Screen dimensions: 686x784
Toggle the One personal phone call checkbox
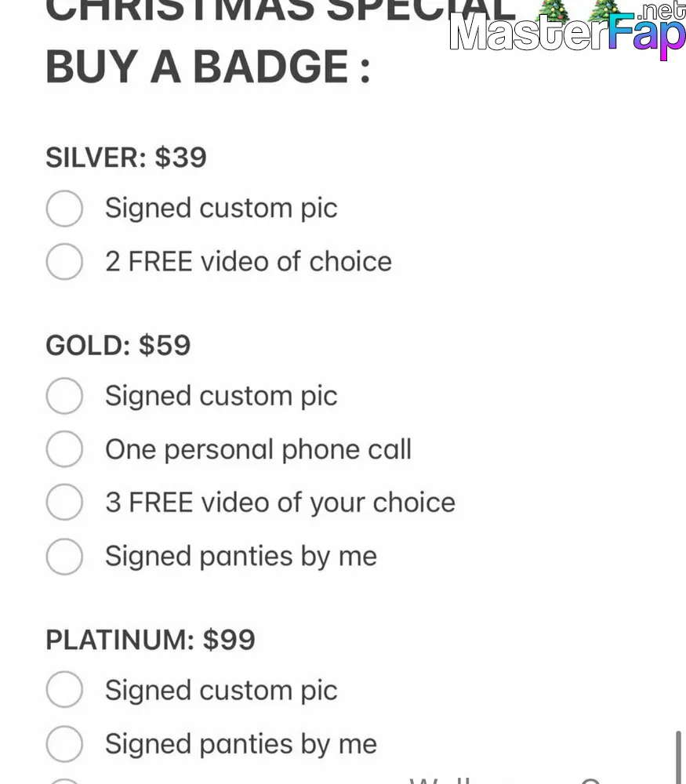pos(64,449)
